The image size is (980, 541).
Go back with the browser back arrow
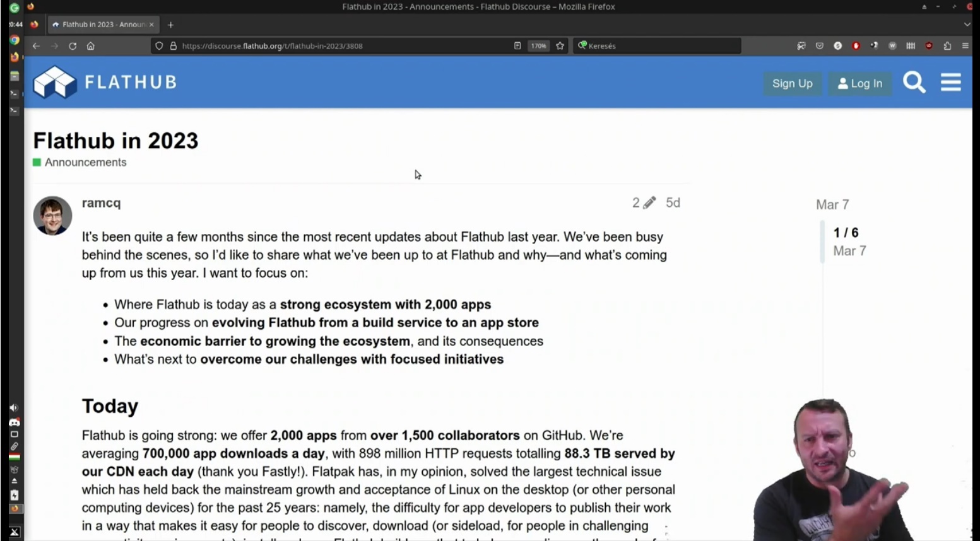tap(36, 46)
